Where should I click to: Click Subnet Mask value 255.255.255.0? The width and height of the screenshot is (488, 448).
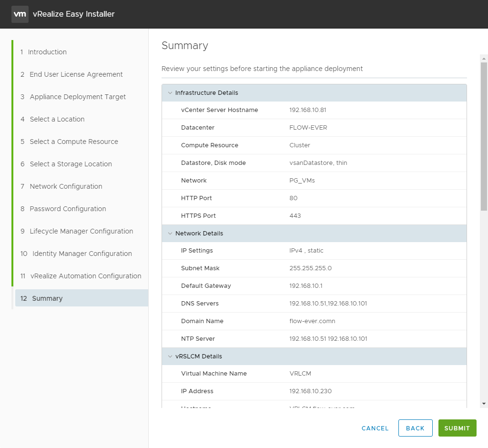(x=310, y=268)
